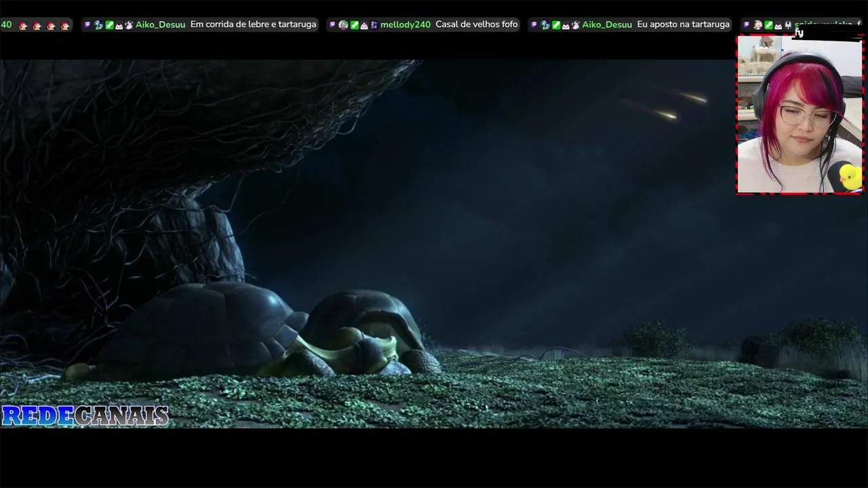The width and height of the screenshot is (868, 488).
Task: Click the green '40' counter in the ticker
Action: [x=6, y=24]
